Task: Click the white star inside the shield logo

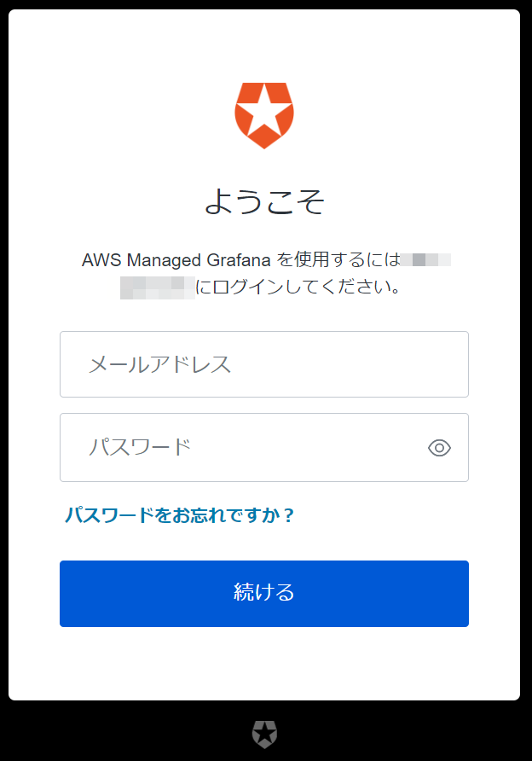Action: point(264,110)
